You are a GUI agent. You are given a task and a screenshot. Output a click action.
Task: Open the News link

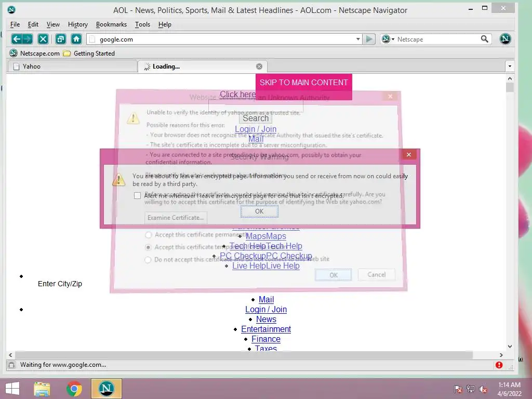coord(266,320)
